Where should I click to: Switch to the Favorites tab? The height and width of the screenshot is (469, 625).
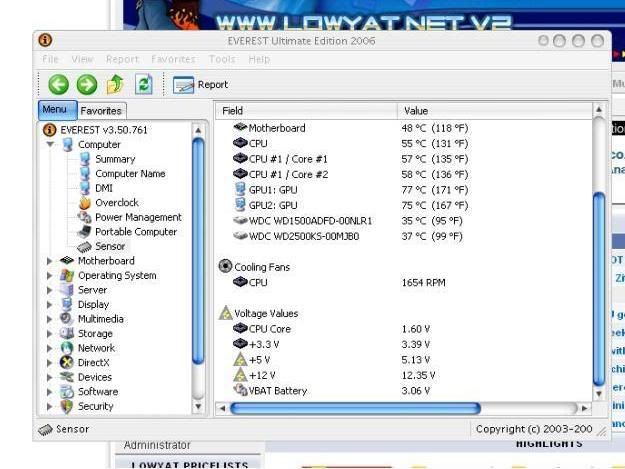[x=101, y=111]
